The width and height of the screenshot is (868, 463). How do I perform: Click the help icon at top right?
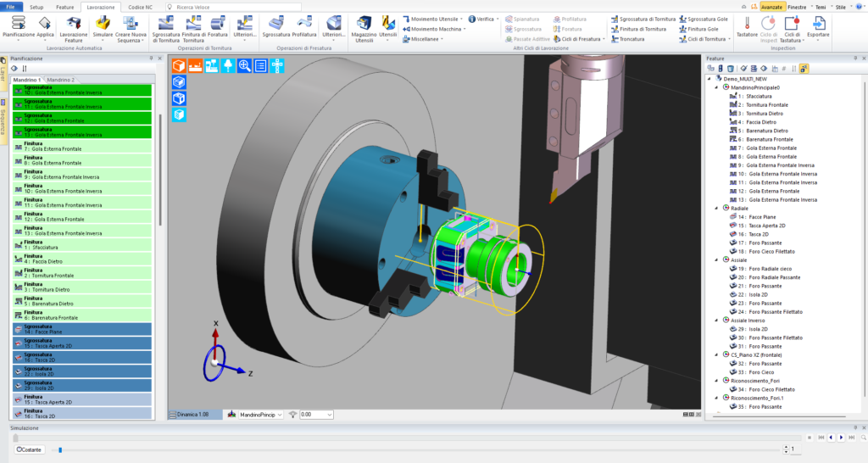click(x=859, y=7)
